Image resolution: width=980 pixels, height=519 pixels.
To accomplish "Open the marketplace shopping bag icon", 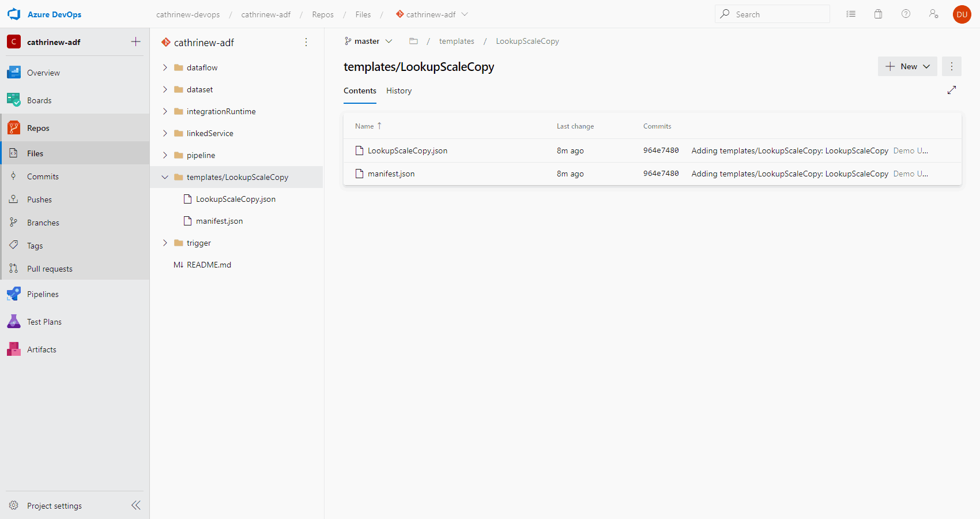I will (x=878, y=14).
